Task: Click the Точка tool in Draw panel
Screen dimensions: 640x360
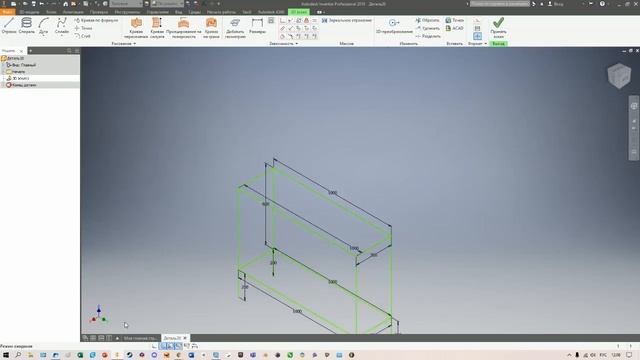Action: click(x=84, y=28)
